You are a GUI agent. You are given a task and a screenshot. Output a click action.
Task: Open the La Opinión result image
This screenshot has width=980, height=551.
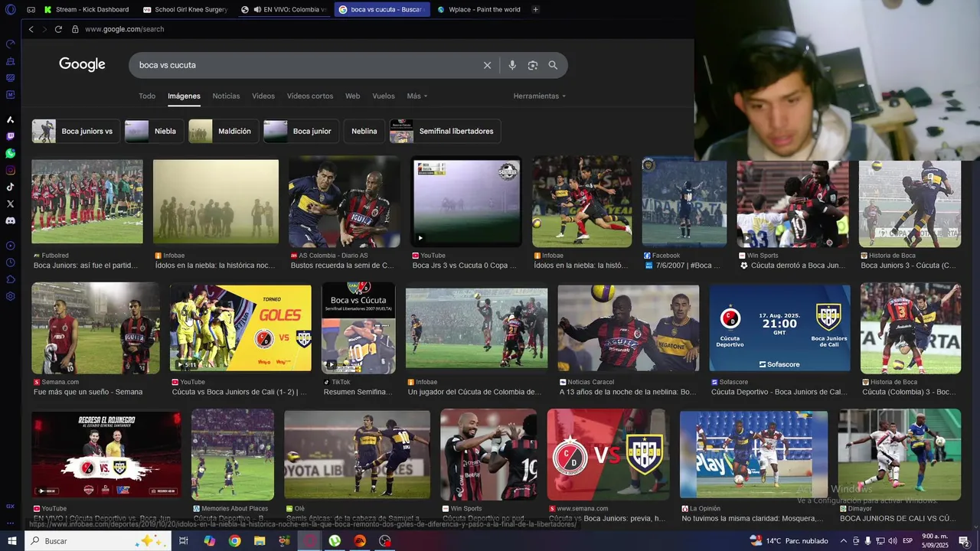click(753, 455)
